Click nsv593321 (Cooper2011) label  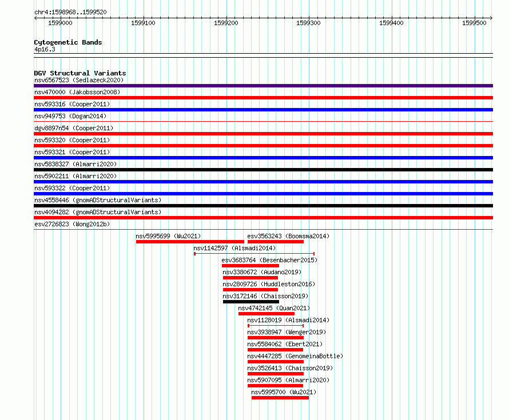click(x=72, y=152)
